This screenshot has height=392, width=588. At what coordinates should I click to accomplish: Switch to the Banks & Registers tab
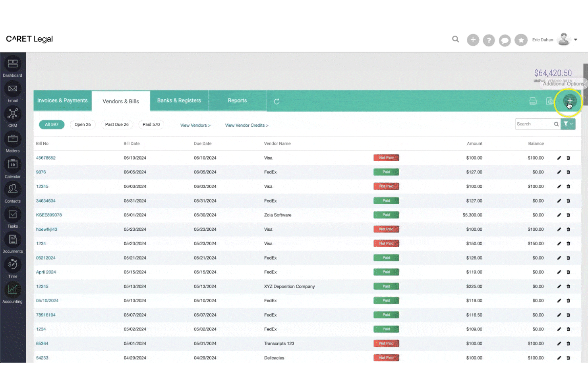tap(179, 100)
